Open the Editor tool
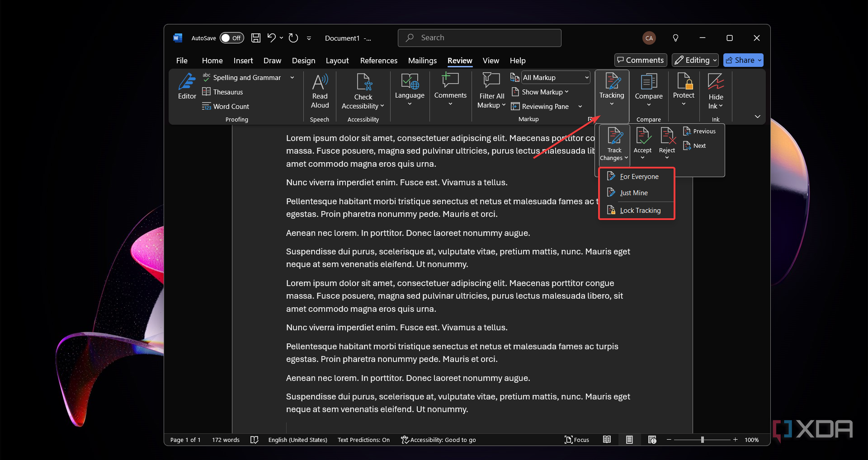868x460 pixels. [187, 86]
